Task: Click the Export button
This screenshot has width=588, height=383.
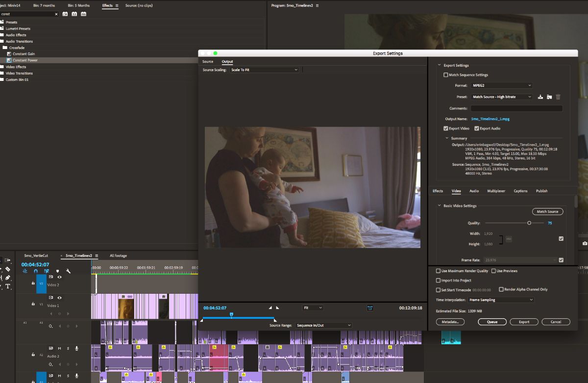Action: (524, 322)
